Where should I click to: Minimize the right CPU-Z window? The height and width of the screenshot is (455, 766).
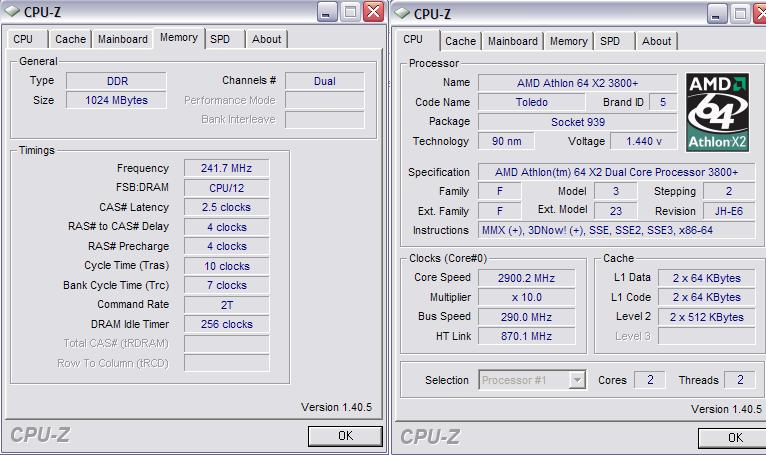coord(717,14)
